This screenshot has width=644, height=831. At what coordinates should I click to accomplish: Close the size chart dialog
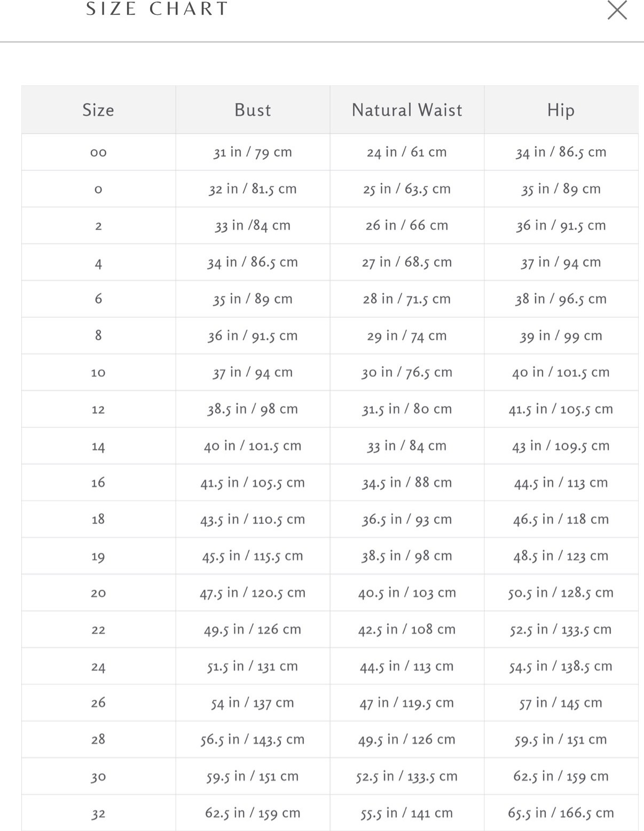617,10
